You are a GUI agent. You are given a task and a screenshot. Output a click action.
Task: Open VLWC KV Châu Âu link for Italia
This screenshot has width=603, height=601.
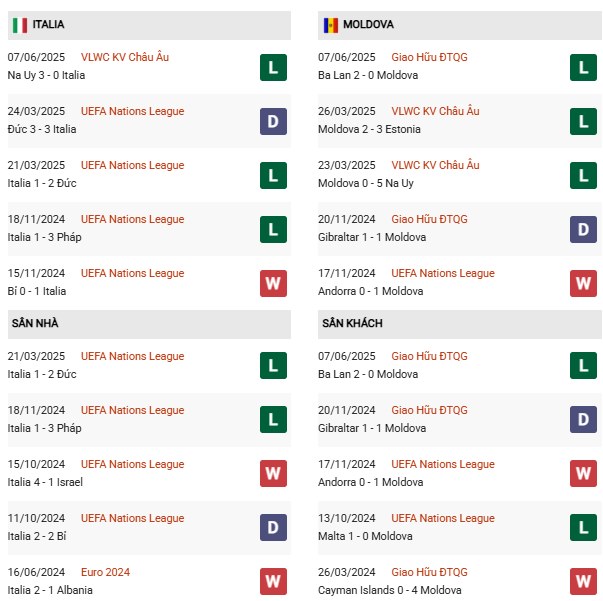point(125,57)
